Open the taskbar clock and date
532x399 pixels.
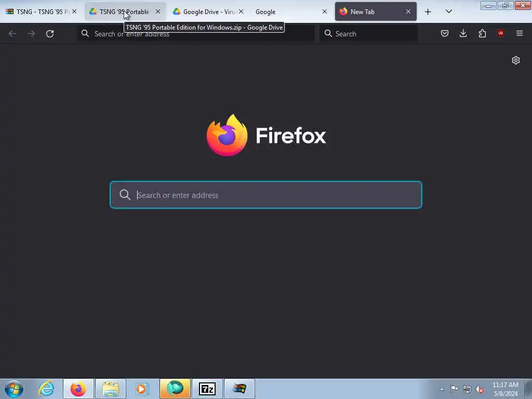pyautogui.click(x=506, y=389)
